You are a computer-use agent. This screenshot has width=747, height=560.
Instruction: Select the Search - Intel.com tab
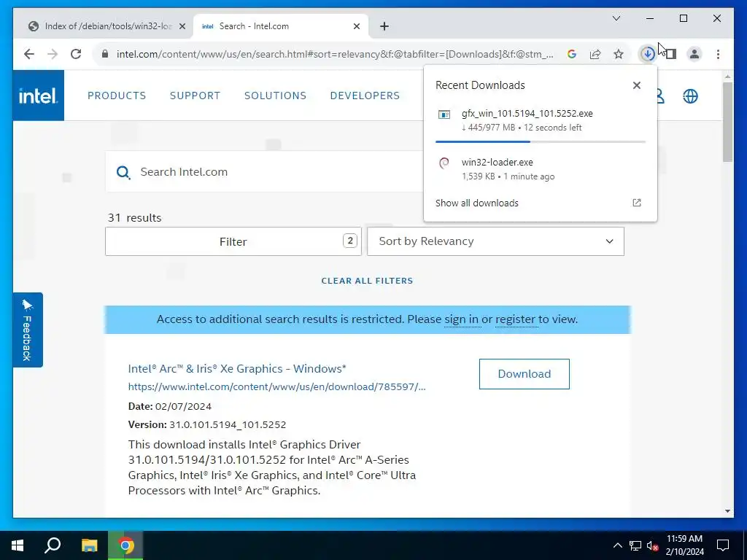pyautogui.click(x=279, y=26)
